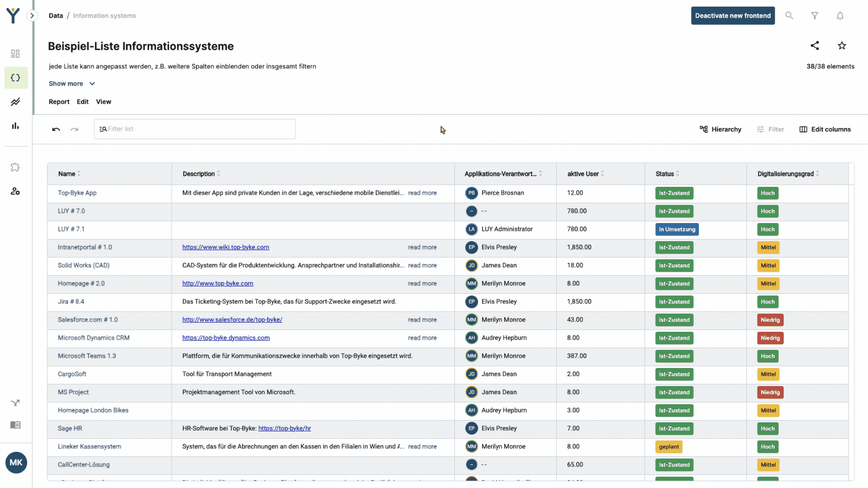Mark list as favorite with star icon
Image resolution: width=868 pixels, height=488 pixels.
coord(841,46)
